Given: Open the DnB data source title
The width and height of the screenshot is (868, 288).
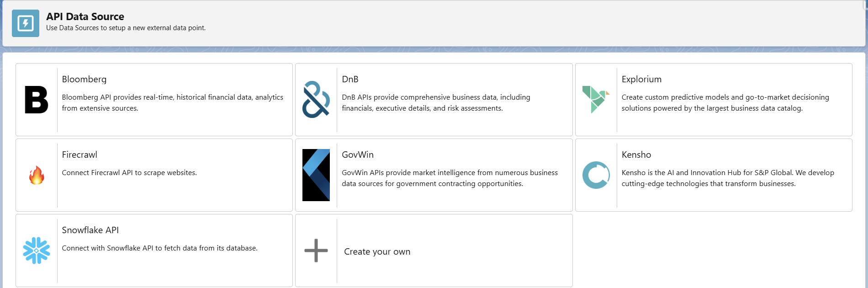Looking at the screenshot, I should (350, 79).
